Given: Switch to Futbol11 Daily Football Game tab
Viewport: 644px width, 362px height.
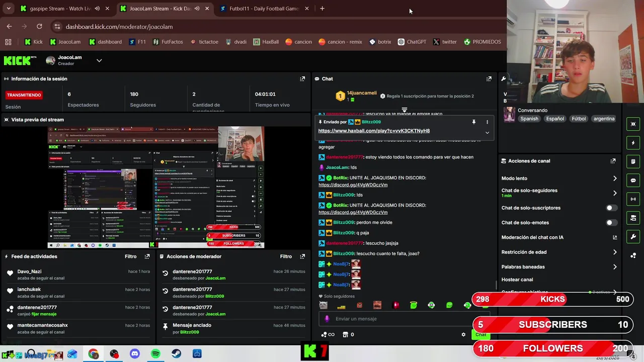Looking at the screenshot, I should (x=264, y=9).
